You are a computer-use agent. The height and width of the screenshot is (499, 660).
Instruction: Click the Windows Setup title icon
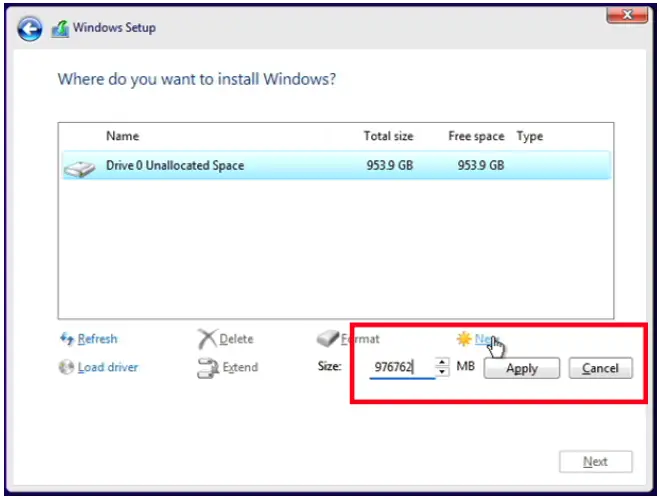point(60,29)
